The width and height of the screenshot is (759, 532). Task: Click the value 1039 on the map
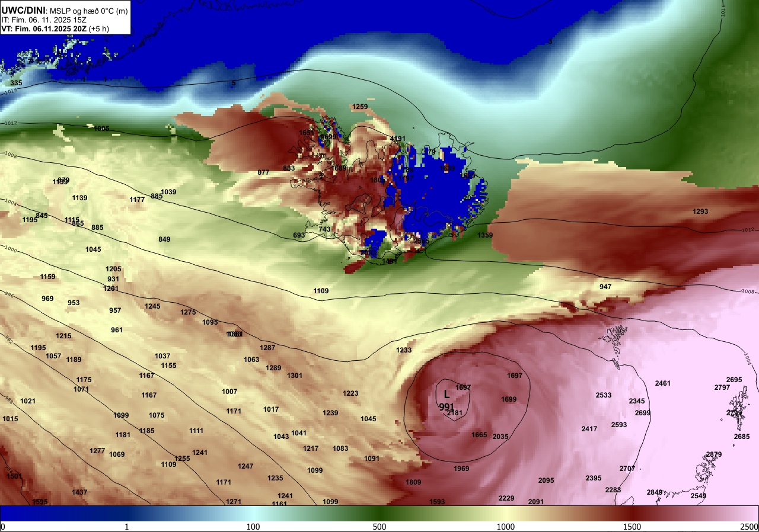168,192
